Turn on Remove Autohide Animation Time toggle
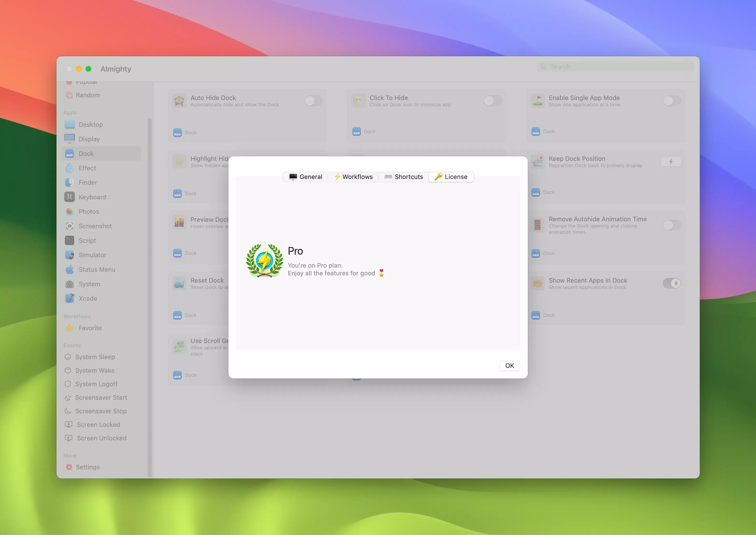Viewport: 756px width, 535px height. pyautogui.click(x=672, y=225)
